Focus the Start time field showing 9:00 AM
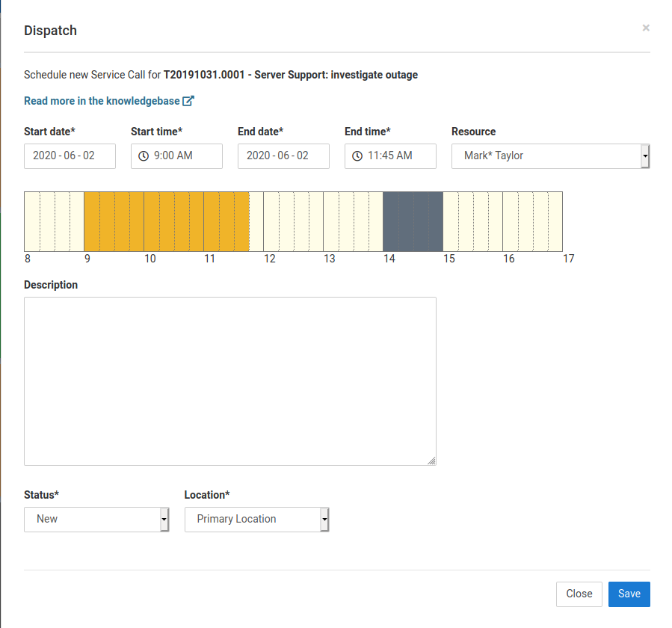Viewport: 672px width, 628px height. click(176, 156)
